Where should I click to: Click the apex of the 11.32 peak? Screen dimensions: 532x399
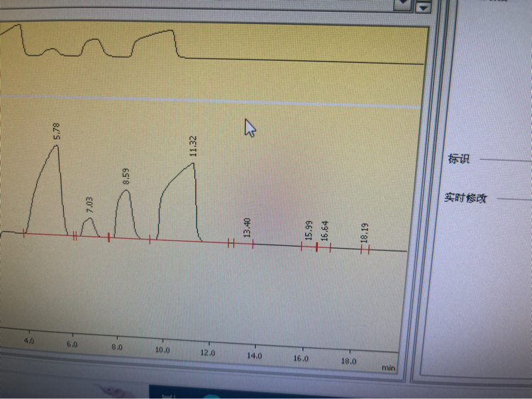[193, 164]
